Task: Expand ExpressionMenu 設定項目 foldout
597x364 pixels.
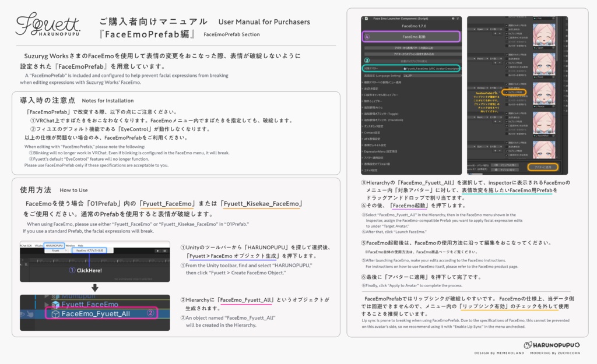Action: point(363,151)
